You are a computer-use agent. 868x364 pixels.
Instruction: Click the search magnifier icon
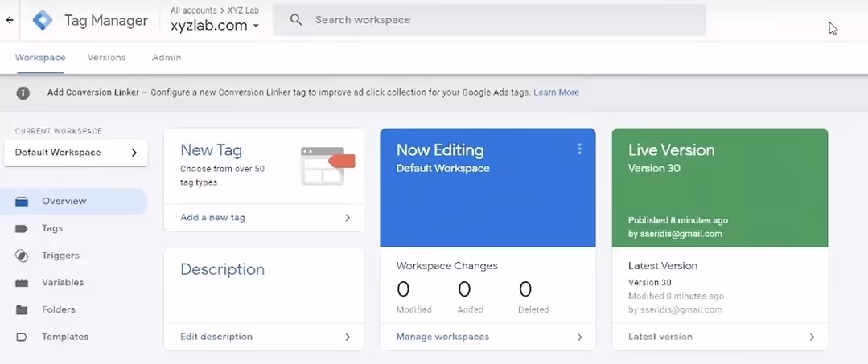click(296, 20)
